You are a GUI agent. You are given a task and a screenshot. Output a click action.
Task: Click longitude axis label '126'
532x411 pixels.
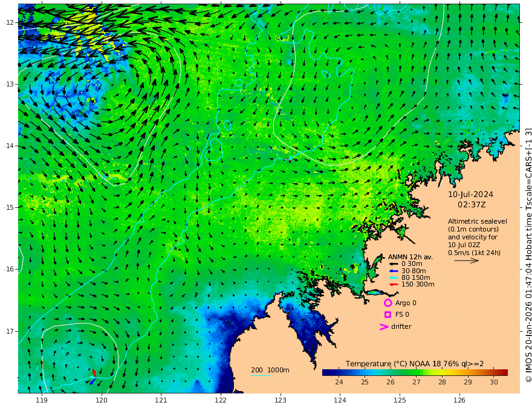click(459, 401)
